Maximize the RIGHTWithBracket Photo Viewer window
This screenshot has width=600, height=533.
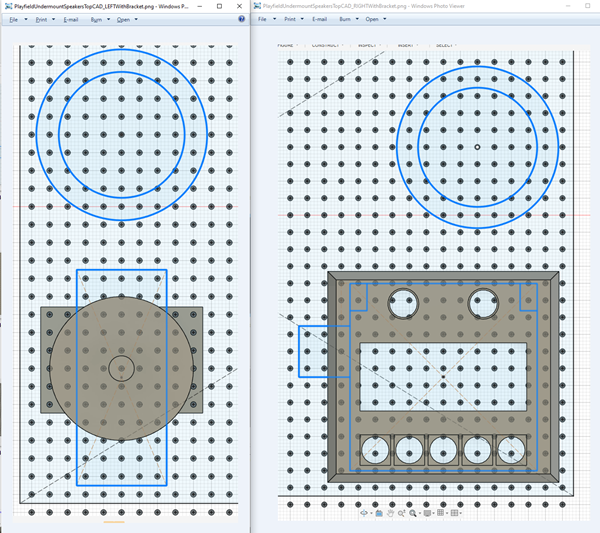coord(587,6)
